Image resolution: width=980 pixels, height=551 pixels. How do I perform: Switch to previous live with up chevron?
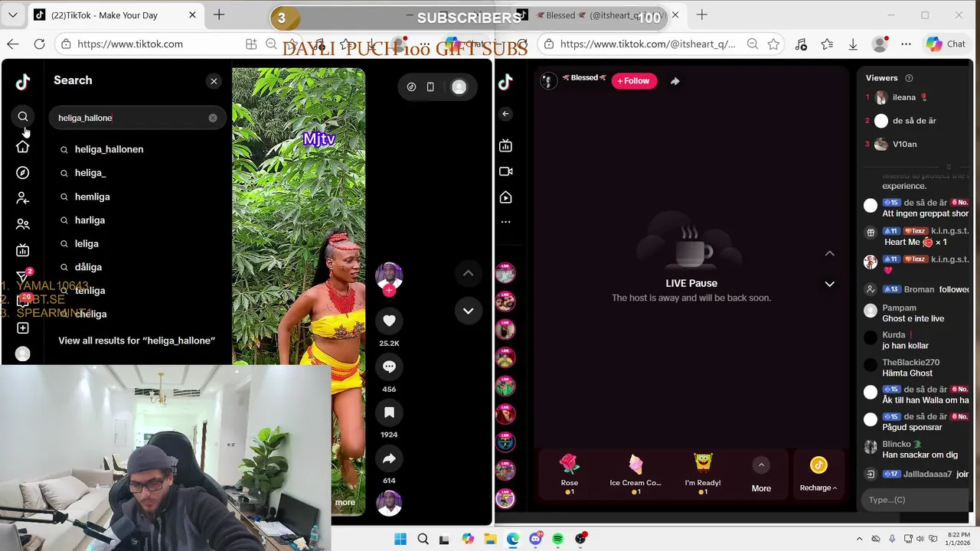tap(829, 253)
